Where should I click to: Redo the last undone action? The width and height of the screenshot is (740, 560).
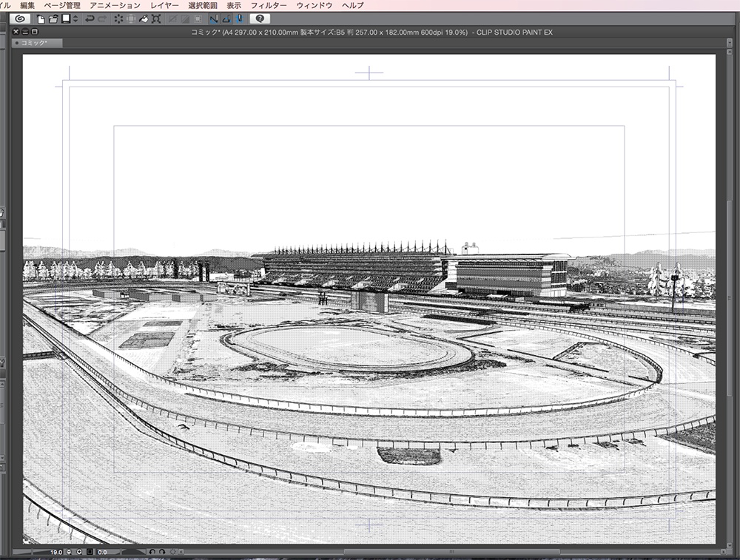[102, 19]
